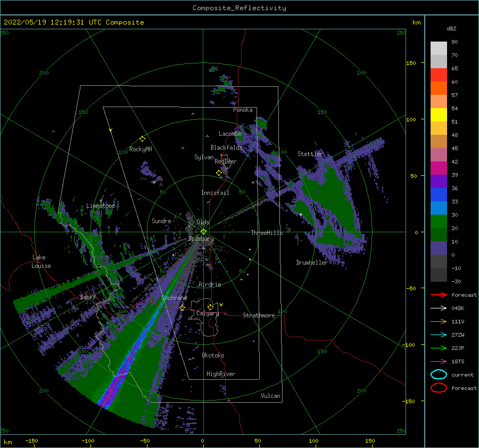Pick the light gray 70-80 dBZ swatch
The width and height of the screenshot is (479, 448).
click(x=439, y=48)
